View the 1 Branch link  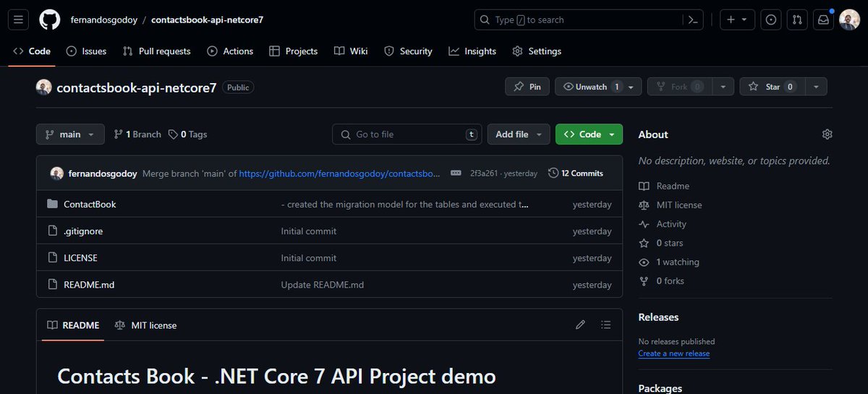click(x=137, y=134)
